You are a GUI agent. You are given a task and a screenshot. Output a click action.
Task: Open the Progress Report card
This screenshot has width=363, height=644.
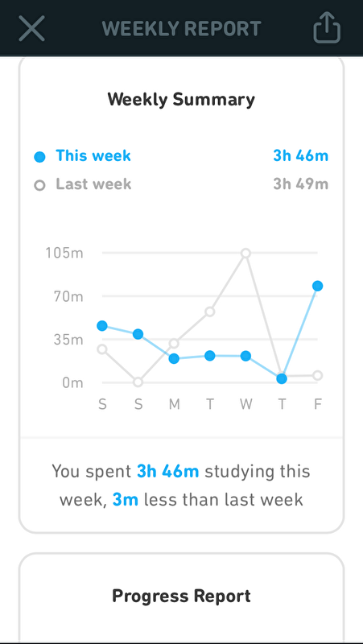(x=181, y=597)
